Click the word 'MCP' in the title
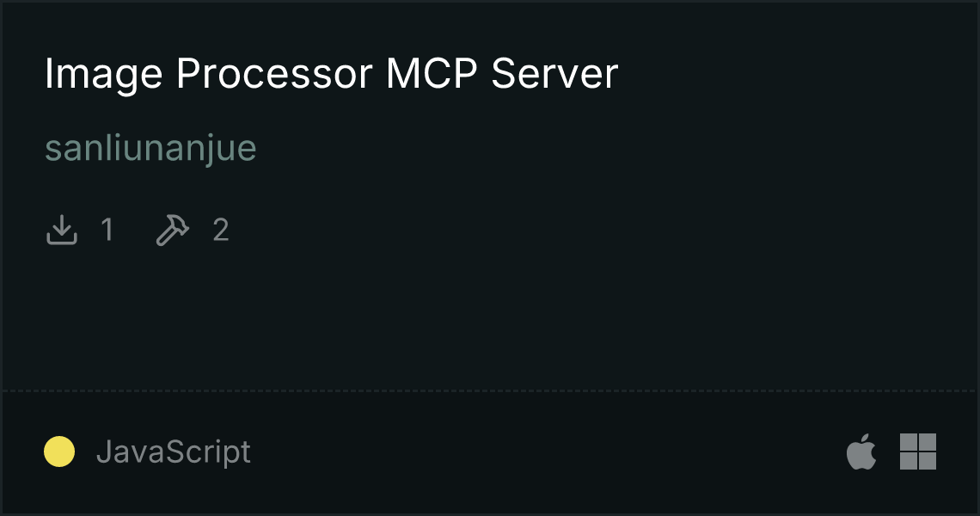The width and height of the screenshot is (980, 516). click(432, 74)
